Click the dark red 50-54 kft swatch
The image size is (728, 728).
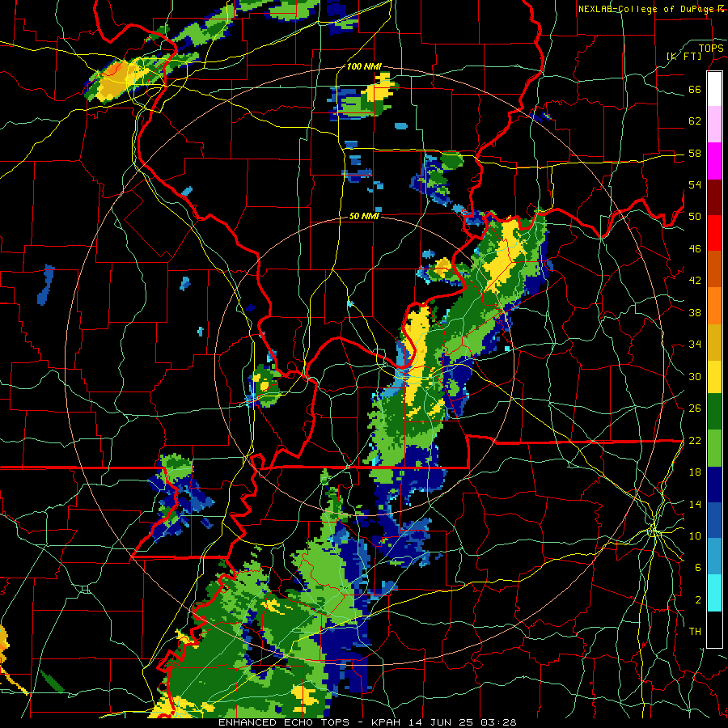pos(714,197)
